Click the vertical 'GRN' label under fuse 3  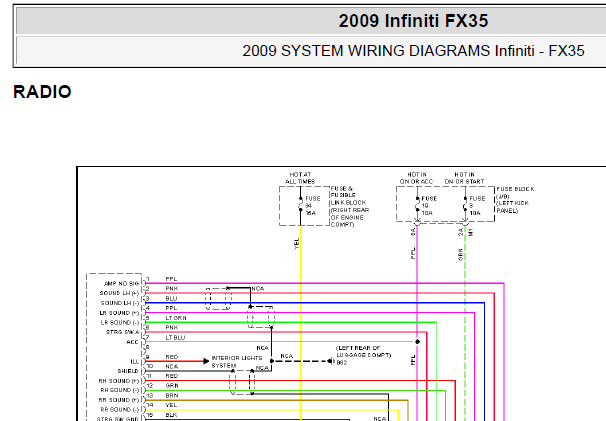(460, 254)
